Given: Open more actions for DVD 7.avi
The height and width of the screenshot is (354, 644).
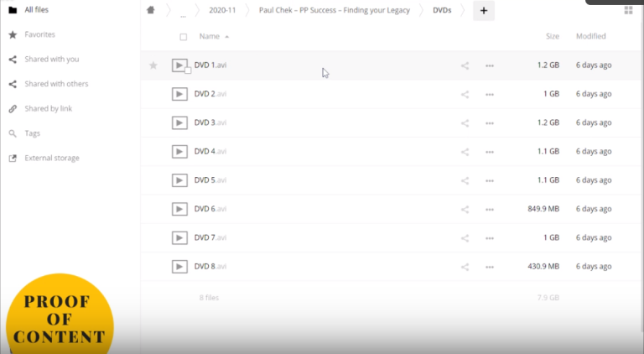Looking at the screenshot, I should 490,237.
